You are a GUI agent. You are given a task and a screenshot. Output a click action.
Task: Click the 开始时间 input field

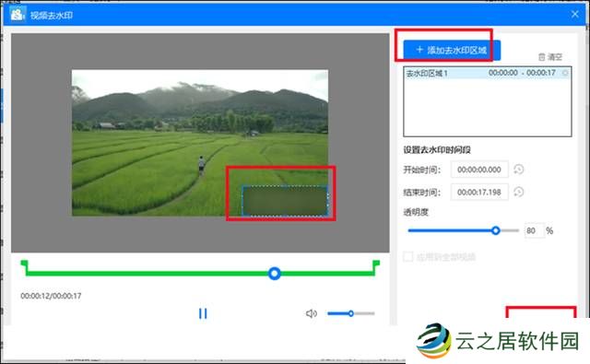coord(479,170)
